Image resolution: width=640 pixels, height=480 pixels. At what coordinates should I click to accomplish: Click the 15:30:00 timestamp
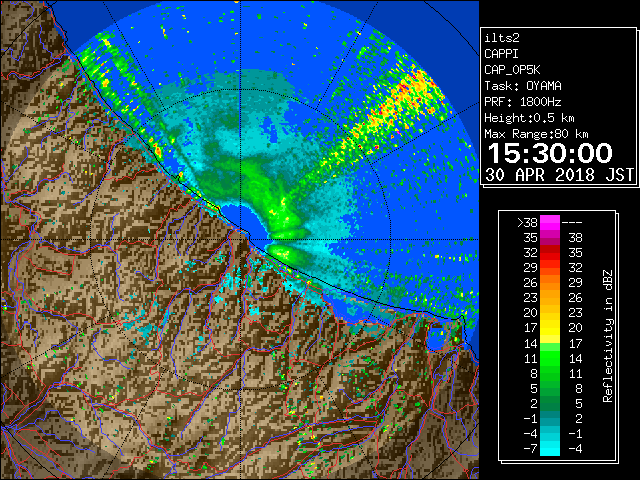tap(550, 153)
